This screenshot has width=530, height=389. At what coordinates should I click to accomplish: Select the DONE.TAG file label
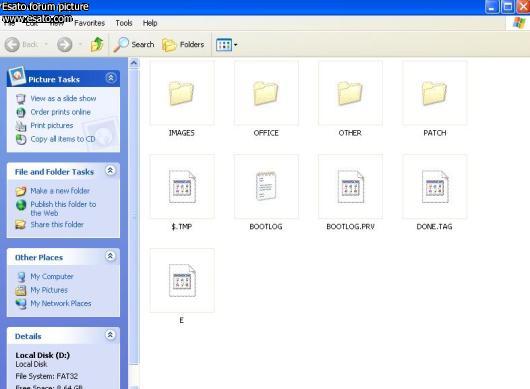coord(434,226)
